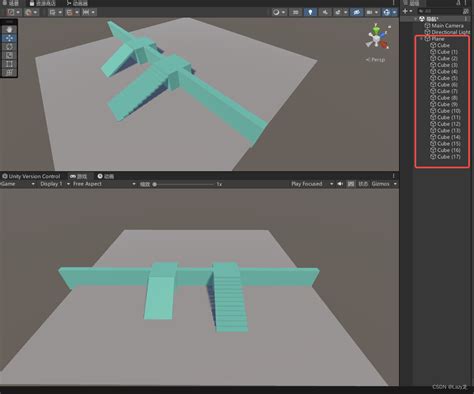The width and height of the screenshot is (474, 394).
Task: Click the snap increment icon
Action: pyautogui.click(x=86, y=12)
